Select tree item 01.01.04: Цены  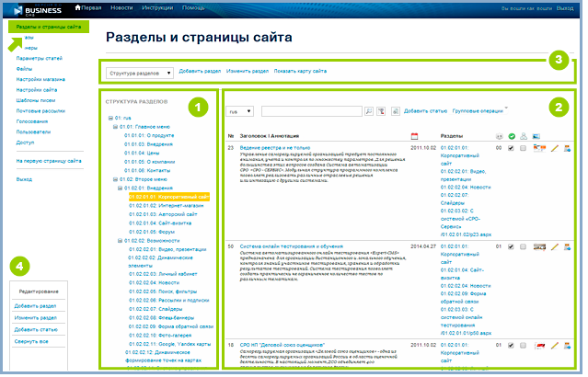pos(143,154)
